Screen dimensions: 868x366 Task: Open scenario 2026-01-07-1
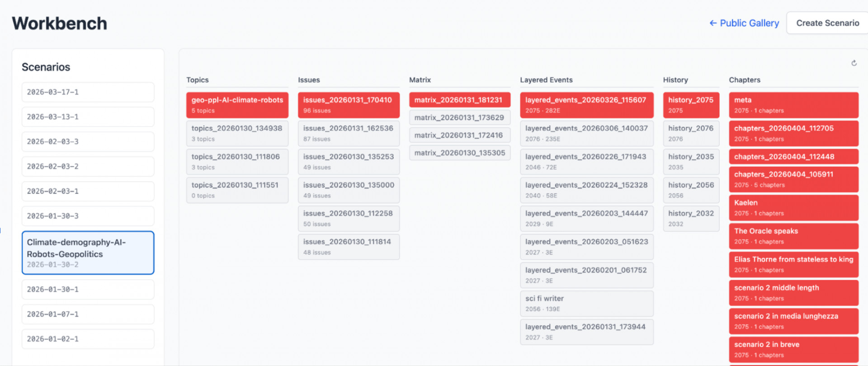[88, 314]
